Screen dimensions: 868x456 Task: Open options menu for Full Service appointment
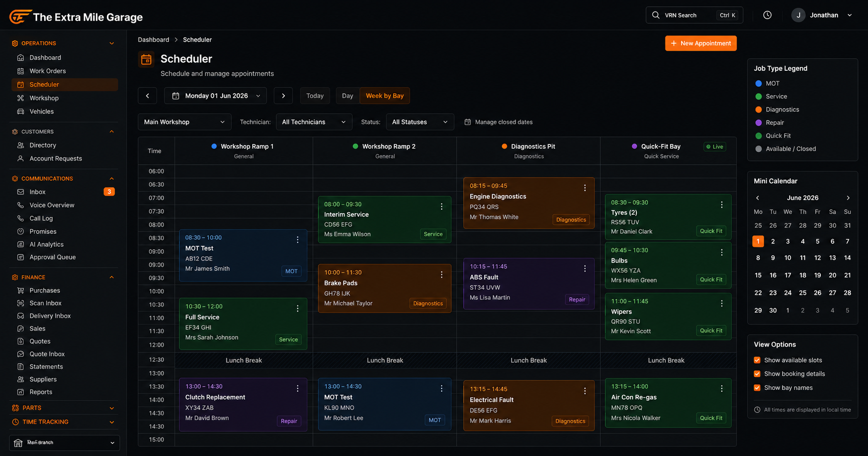[297, 309]
